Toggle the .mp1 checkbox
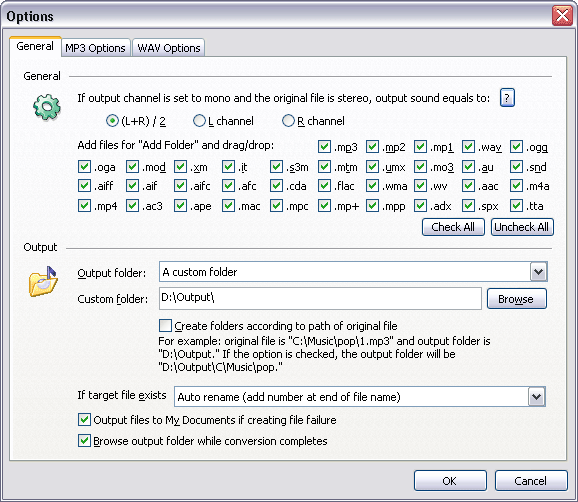The width and height of the screenshot is (578, 502). pyautogui.click(x=420, y=147)
